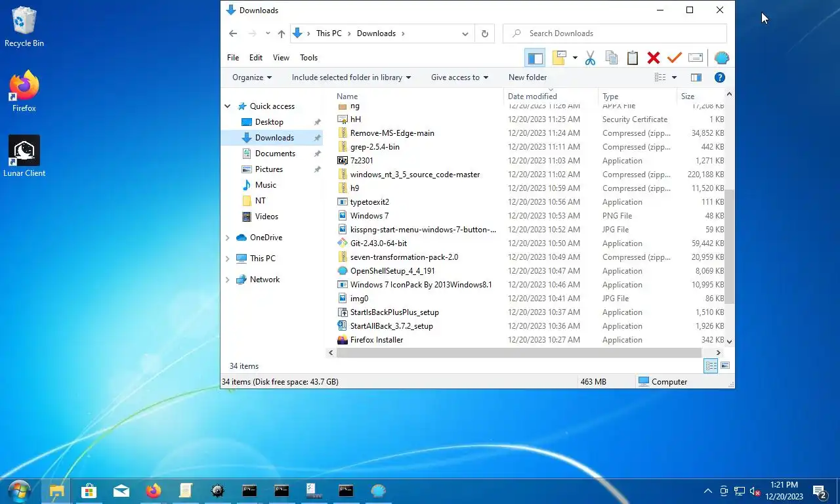840x504 pixels.
Task: Toggle the navigation pane toolbar icon
Action: pos(535,58)
